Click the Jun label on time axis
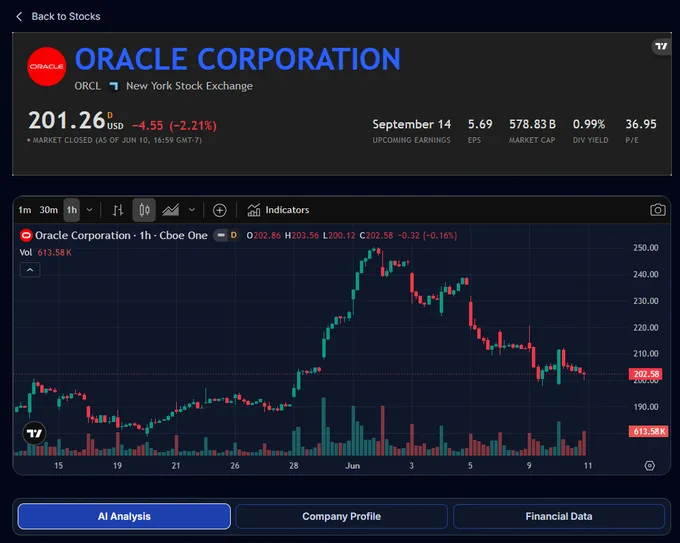This screenshot has width=680, height=543. point(353,466)
